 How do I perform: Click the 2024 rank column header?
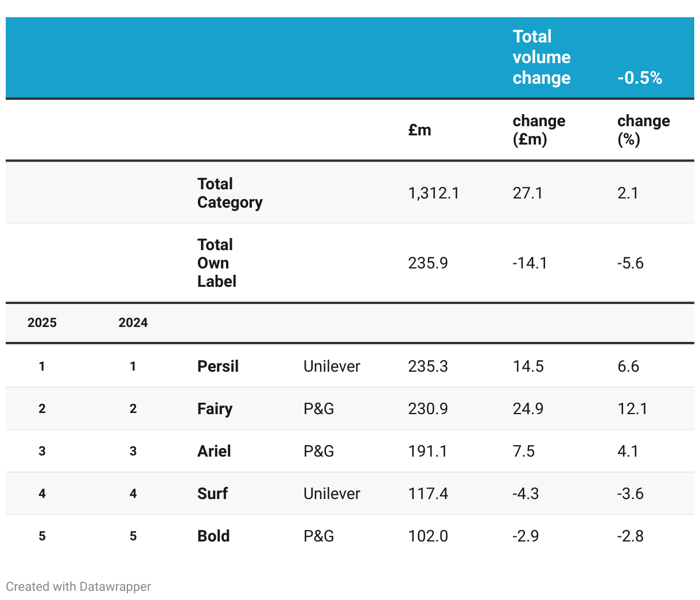tap(133, 323)
